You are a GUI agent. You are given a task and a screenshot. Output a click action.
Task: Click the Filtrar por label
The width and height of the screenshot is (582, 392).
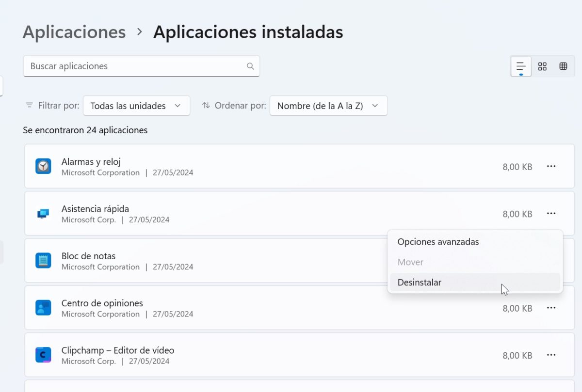click(58, 105)
